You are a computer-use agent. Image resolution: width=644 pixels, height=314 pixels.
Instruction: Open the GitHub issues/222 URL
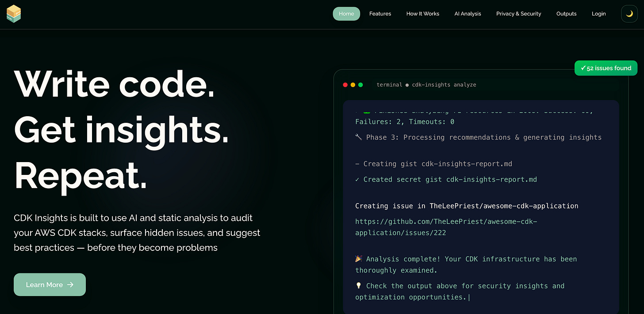[446, 227]
